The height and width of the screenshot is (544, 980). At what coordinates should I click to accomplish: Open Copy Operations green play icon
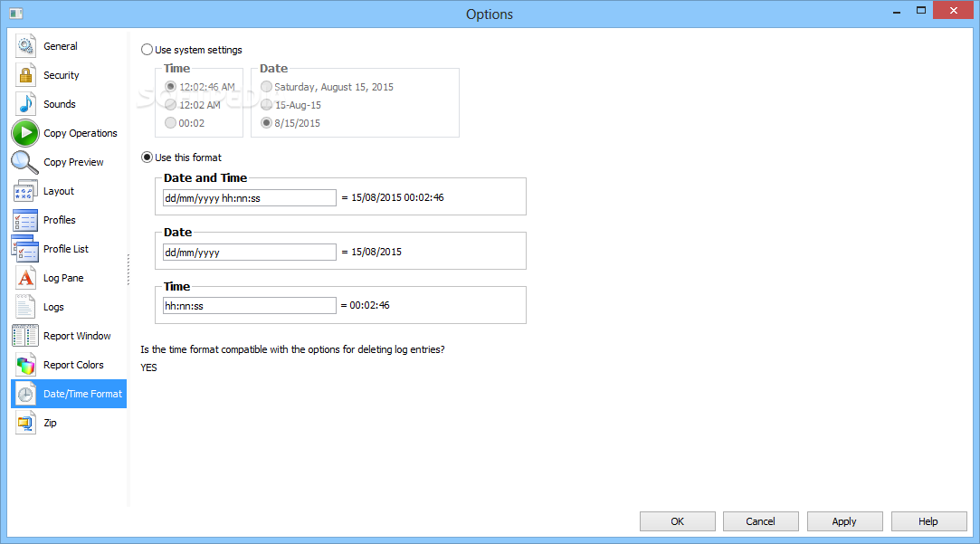(25, 133)
